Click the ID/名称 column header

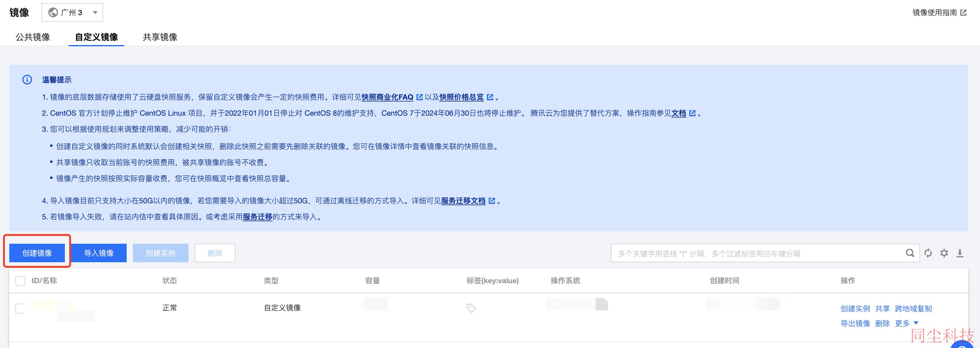pyautogui.click(x=44, y=281)
